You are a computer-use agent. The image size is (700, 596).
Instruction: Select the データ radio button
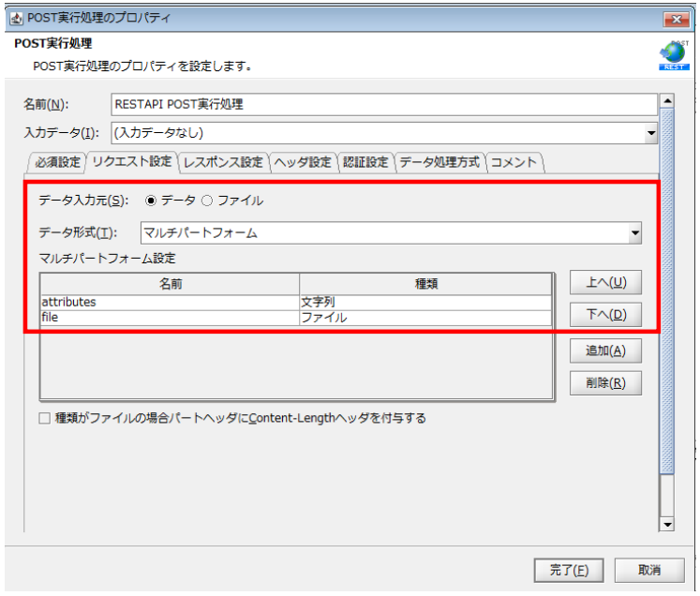click(151, 201)
